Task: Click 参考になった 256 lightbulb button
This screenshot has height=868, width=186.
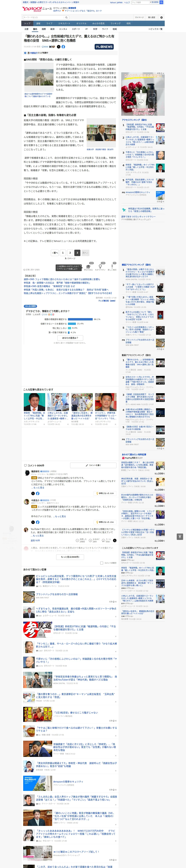Action: tap(105, 522)
